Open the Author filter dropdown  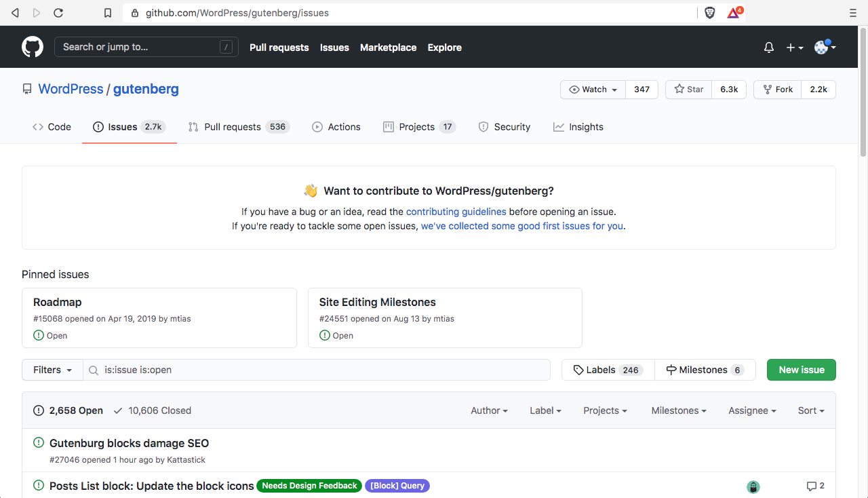489,410
